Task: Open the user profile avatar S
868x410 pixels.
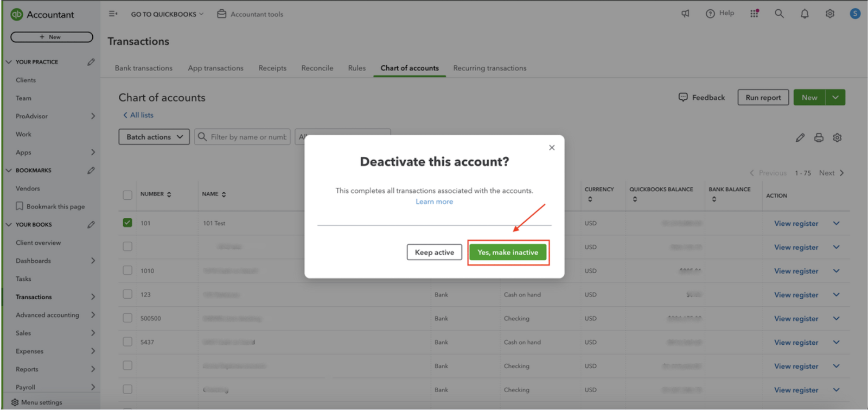Action: [x=855, y=14]
